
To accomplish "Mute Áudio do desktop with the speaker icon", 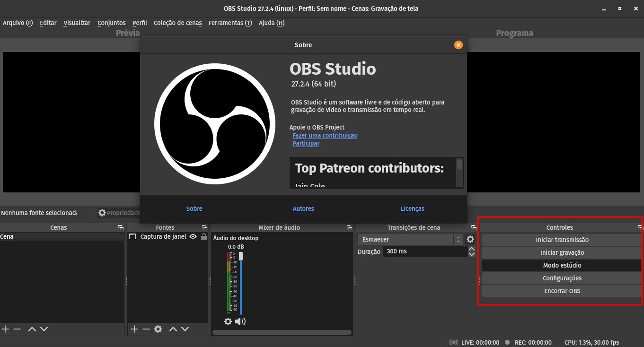I will (x=240, y=321).
